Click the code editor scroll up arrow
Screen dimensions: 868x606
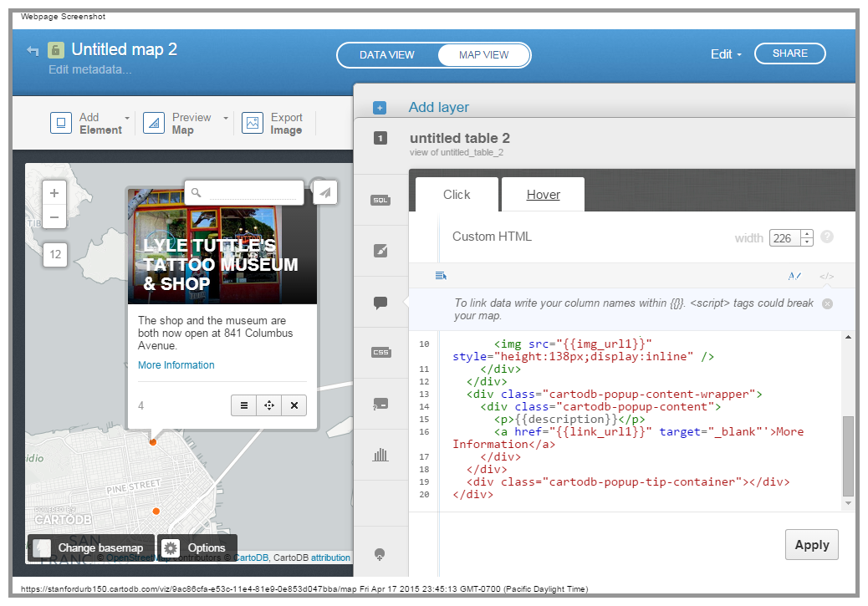pyautogui.click(x=848, y=337)
